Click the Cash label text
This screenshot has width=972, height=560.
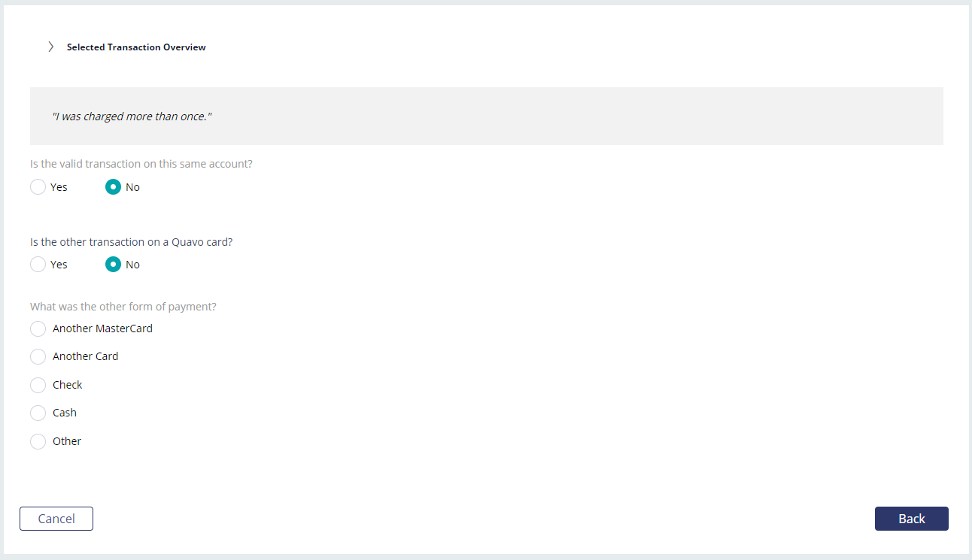[x=65, y=413]
